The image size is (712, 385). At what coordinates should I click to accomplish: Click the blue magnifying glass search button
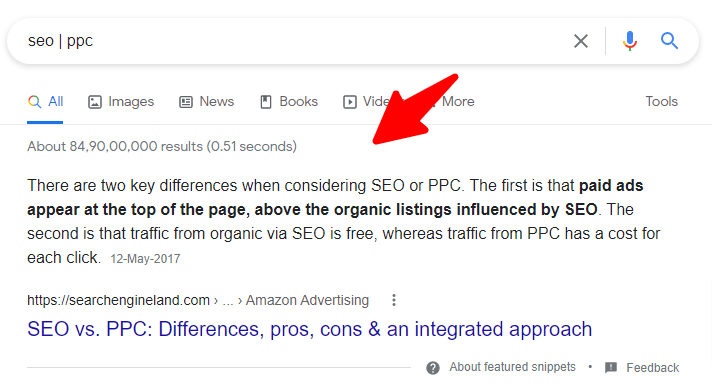click(669, 41)
